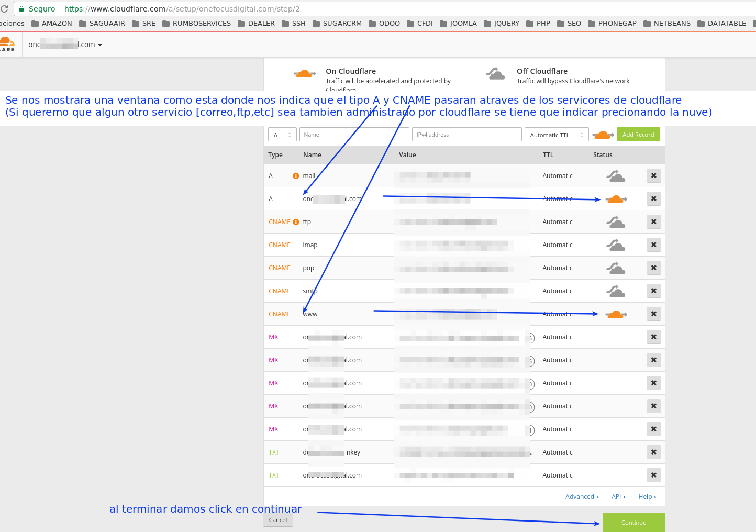Delete the domain A record
The image size is (756, 532).
click(654, 199)
